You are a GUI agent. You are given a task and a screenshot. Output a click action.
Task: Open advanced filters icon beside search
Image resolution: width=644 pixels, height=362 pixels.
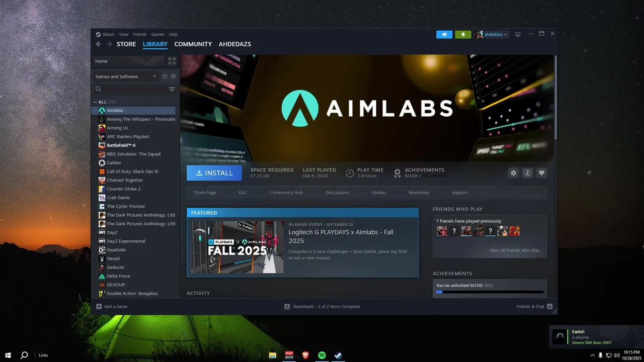point(172,89)
